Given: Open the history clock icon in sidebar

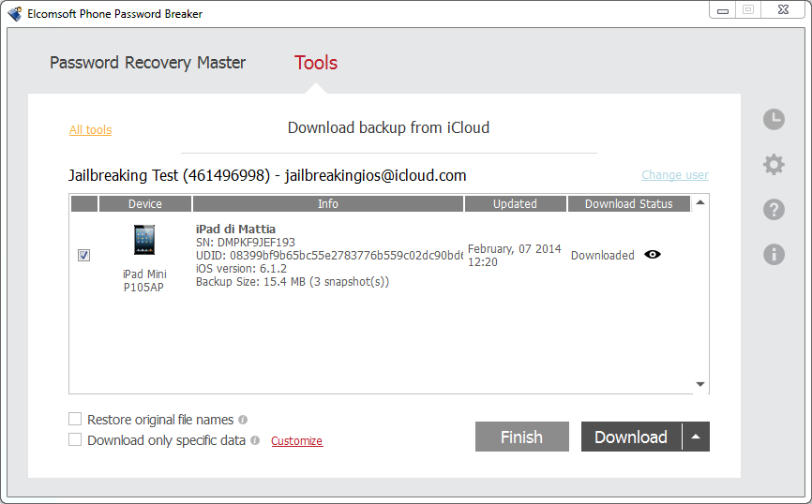Looking at the screenshot, I should [x=774, y=120].
